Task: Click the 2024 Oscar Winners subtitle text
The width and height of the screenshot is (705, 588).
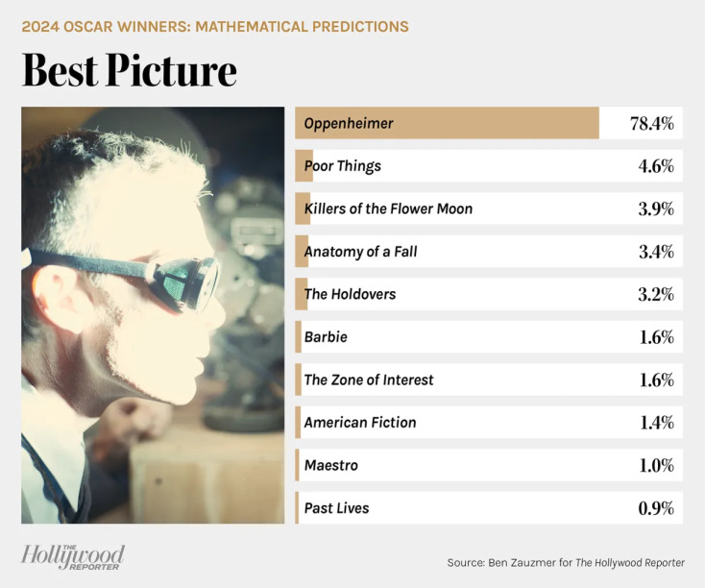Action: (215, 26)
